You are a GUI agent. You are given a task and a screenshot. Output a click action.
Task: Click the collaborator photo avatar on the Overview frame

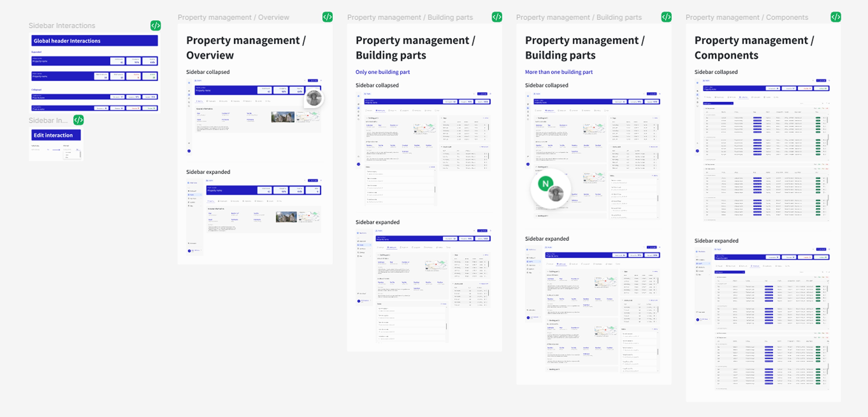314,98
